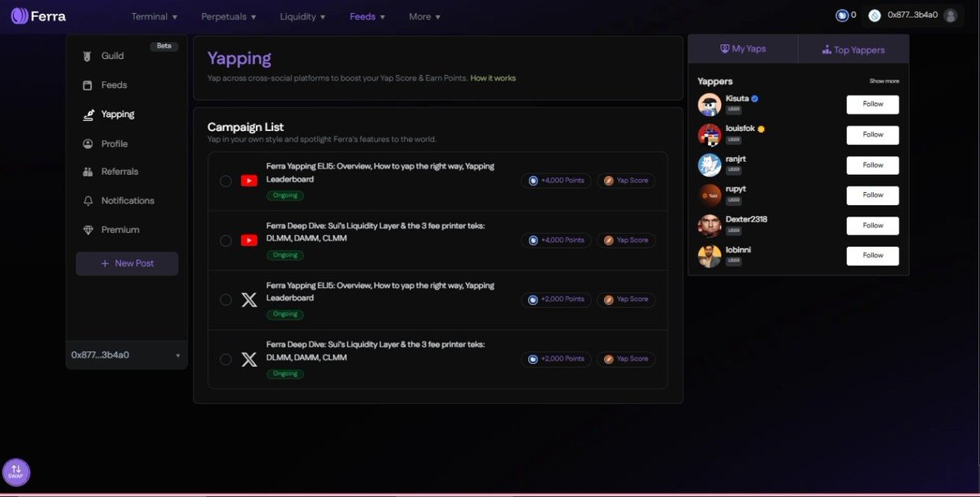Open Kisuta's avatar
Image resolution: width=980 pixels, height=497 pixels.
pos(709,105)
